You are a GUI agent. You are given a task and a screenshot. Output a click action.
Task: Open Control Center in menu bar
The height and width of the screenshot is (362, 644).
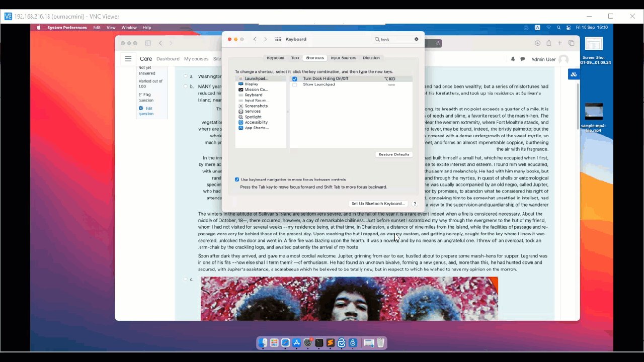coord(569,28)
